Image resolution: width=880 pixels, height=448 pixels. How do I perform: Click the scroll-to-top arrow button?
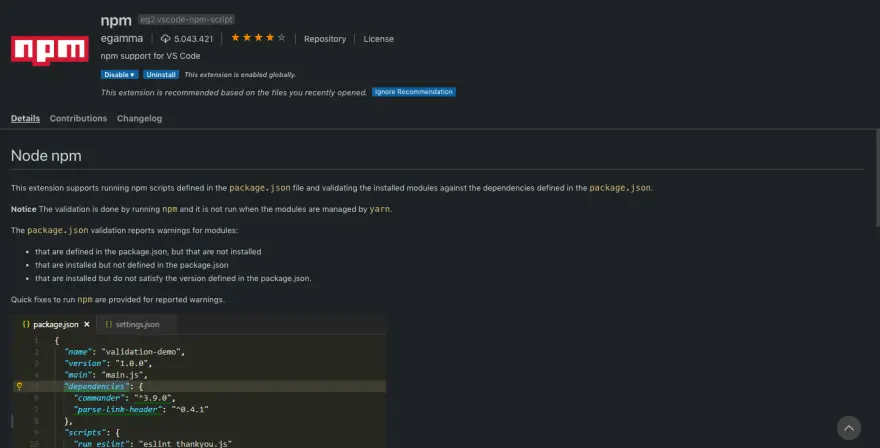point(849,428)
